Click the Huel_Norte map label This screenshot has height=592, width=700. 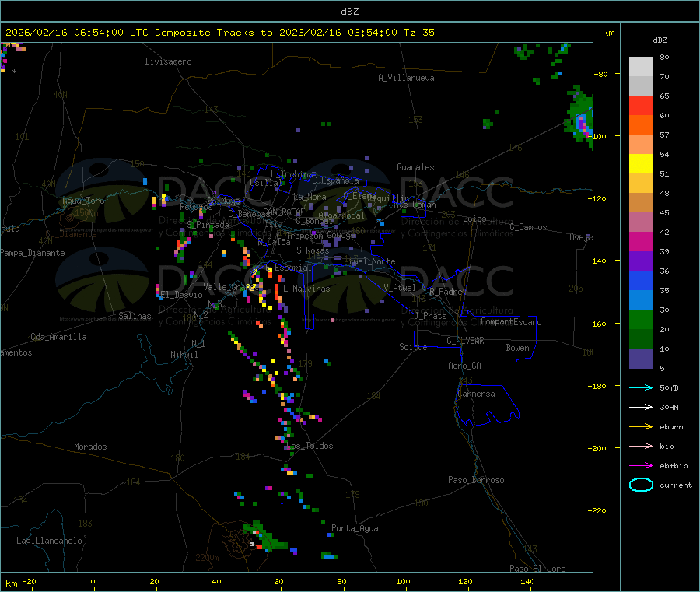pyautogui.click(x=369, y=261)
